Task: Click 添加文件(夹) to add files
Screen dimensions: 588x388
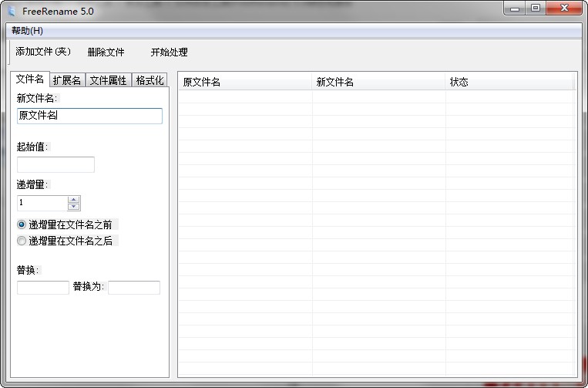Action: [x=43, y=52]
